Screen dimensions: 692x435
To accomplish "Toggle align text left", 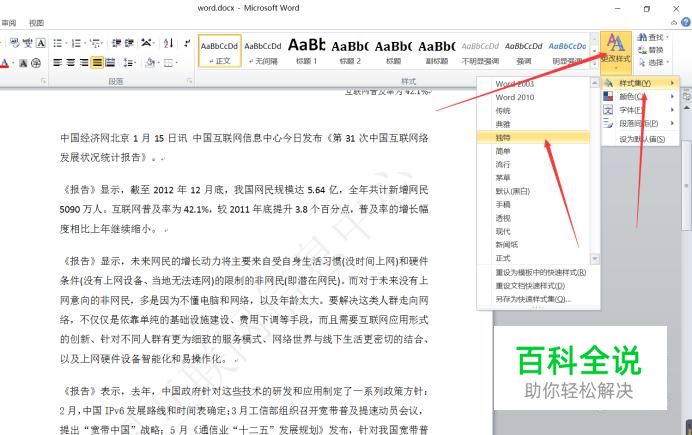I will click(57, 63).
